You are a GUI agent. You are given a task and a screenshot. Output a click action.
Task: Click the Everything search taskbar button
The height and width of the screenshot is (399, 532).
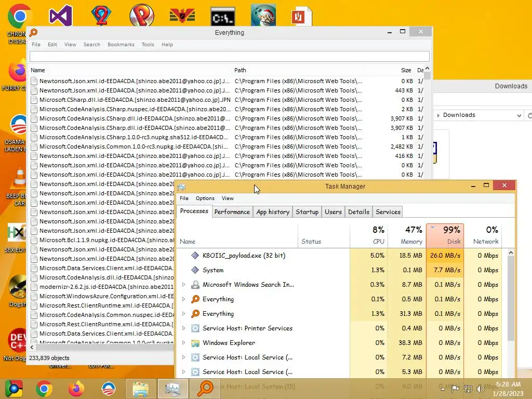(205, 389)
